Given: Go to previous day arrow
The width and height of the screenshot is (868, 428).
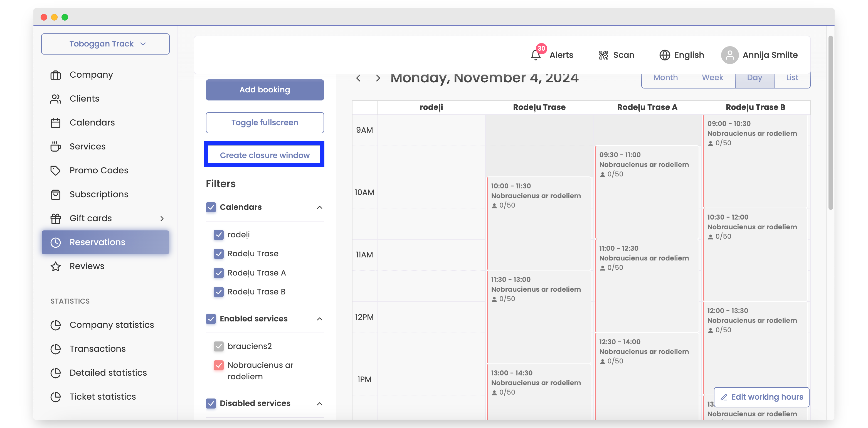Looking at the screenshot, I should (x=358, y=78).
